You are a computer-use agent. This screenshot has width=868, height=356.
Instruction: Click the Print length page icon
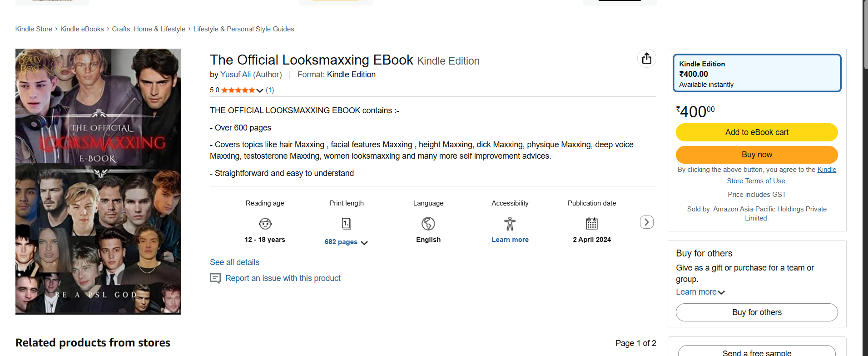(346, 223)
